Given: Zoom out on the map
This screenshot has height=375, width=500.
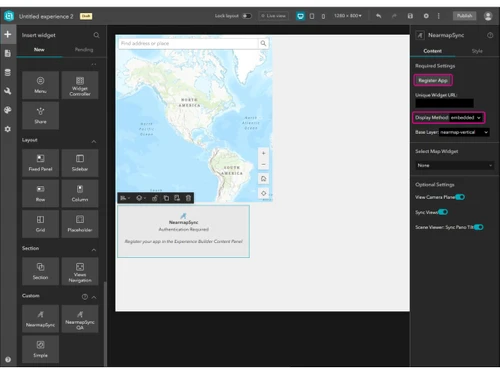Looking at the screenshot, I should point(263,165).
